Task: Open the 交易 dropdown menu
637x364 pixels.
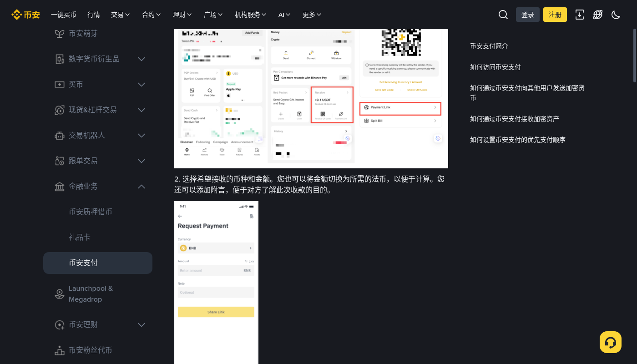Action: (121, 15)
